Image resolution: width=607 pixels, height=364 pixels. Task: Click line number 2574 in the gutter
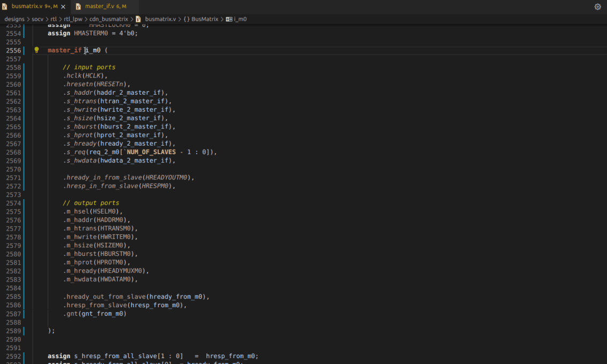(x=13, y=203)
